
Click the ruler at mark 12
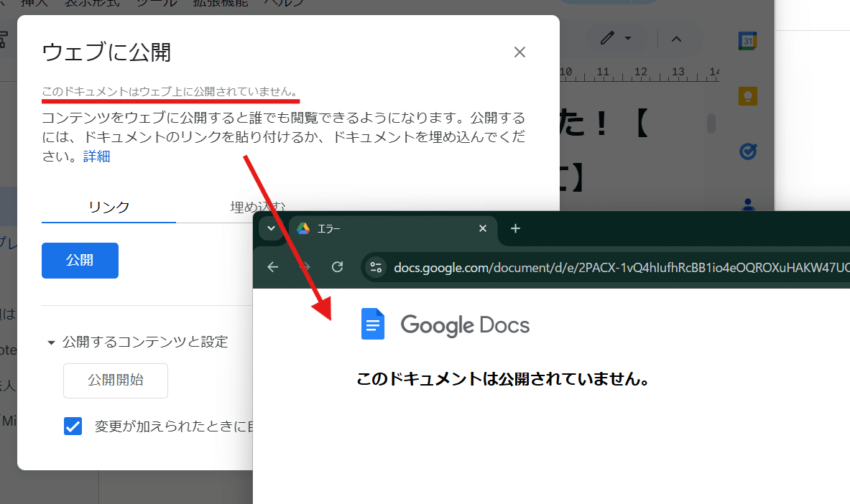[x=641, y=72]
